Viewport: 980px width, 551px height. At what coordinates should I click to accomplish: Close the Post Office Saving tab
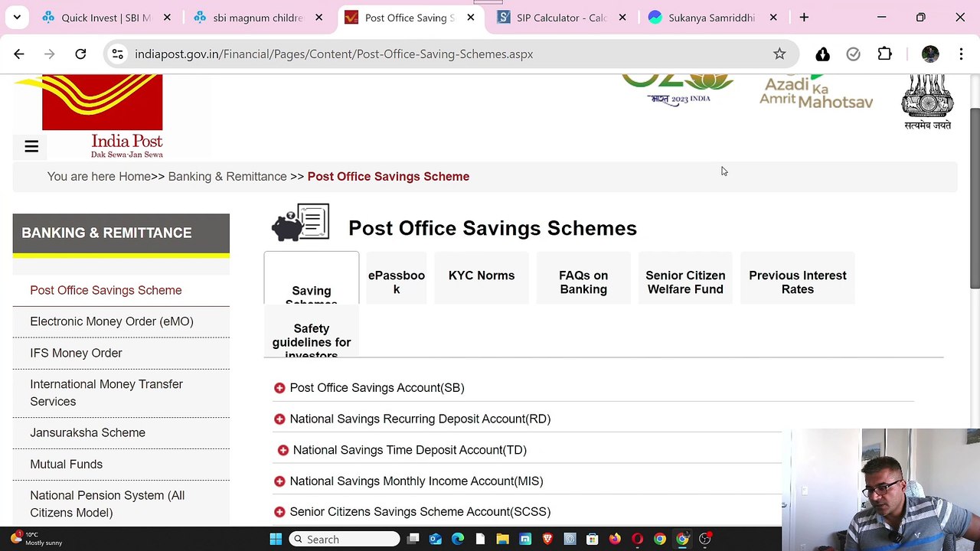[470, 18]
